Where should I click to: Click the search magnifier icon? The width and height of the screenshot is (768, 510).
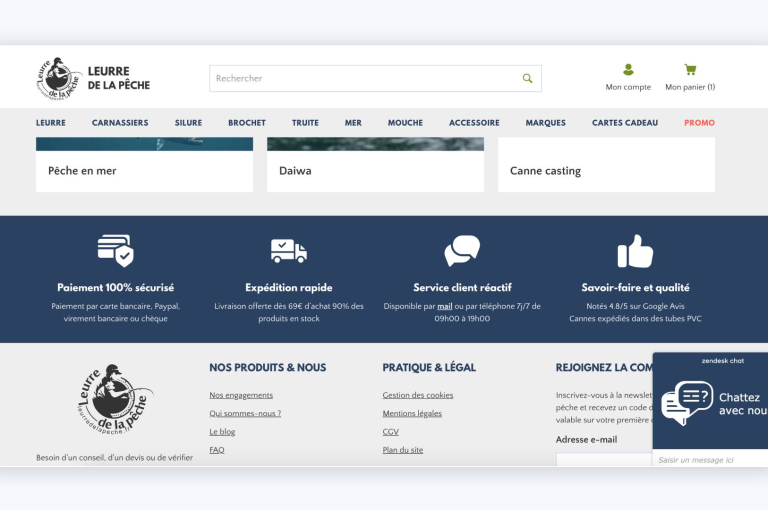point(527,78)
